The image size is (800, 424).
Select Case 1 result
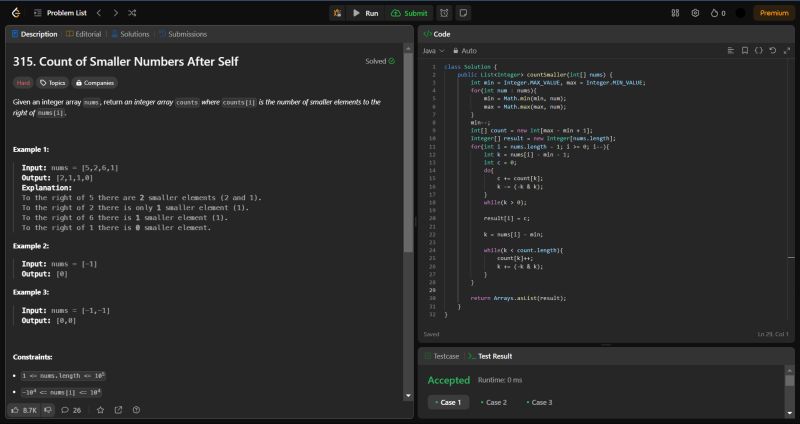(448, 402)
